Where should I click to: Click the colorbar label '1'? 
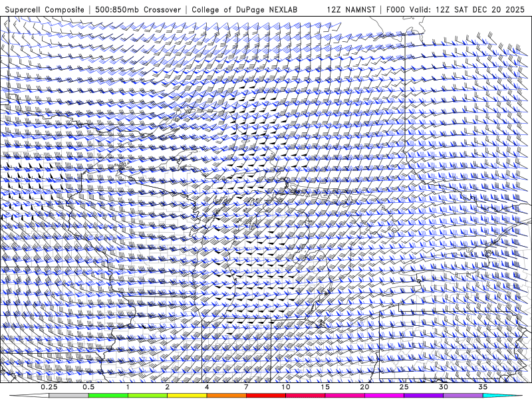[x=128, y=387]
